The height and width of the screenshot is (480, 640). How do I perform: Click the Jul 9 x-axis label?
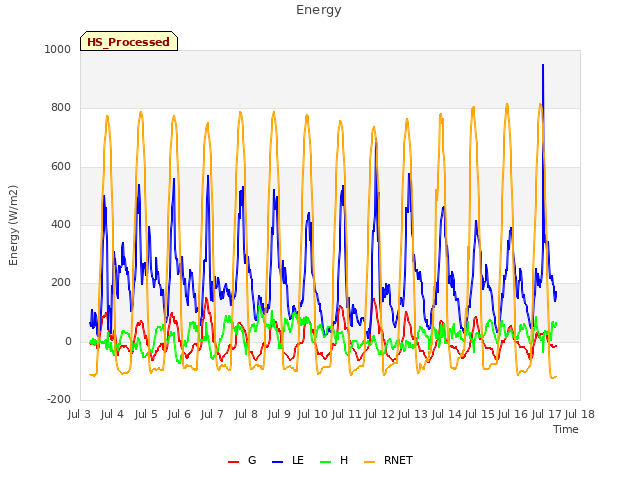[279, 414]
